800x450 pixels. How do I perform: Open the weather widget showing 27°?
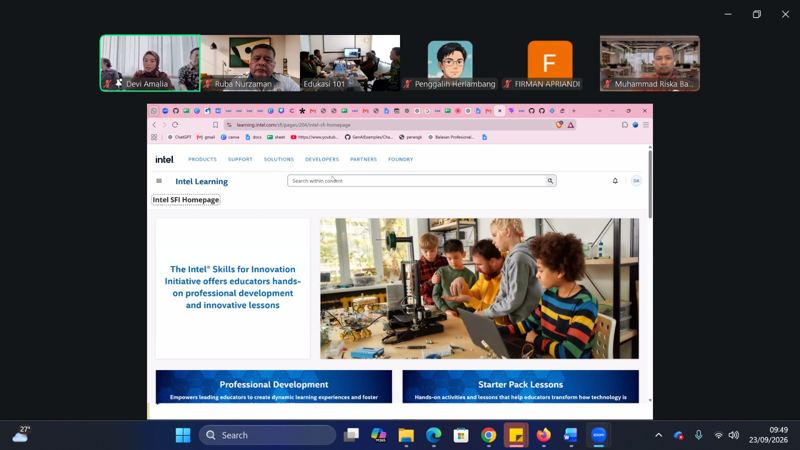coord(21,435)
